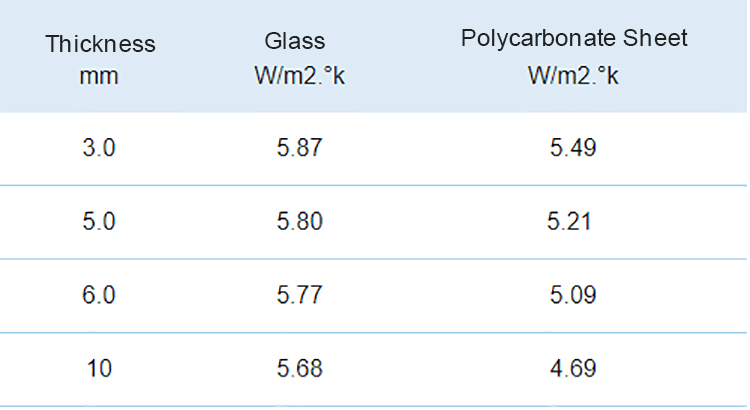Click the Glass W/m2.°k column header
The width and height of the screenshot is (750, 410).
point(299,58)
